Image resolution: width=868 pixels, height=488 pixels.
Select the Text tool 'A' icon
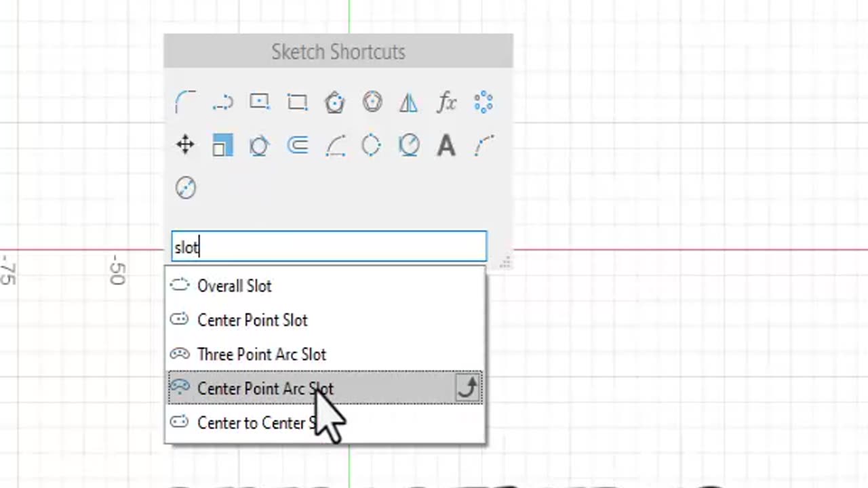[446, 145]
